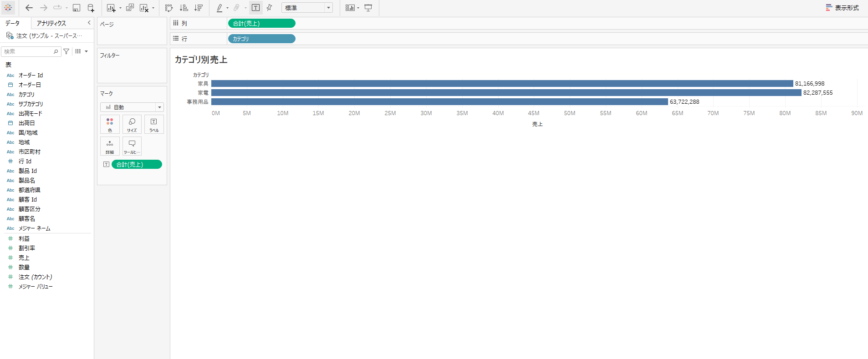Select the 都道府県 field
The image size is (868, 359).
click(x=29, y=190)
